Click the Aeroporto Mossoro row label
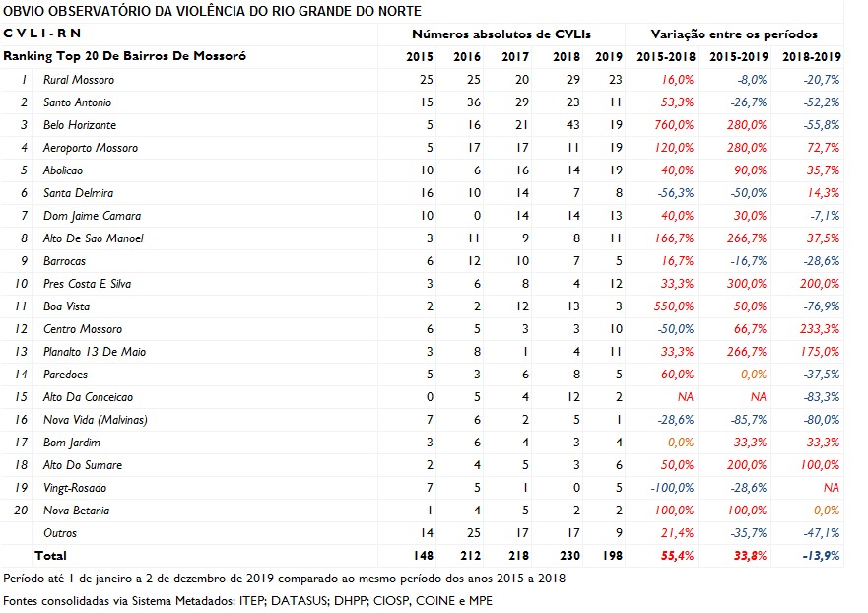Screen dimensions: 868x613 91,148
